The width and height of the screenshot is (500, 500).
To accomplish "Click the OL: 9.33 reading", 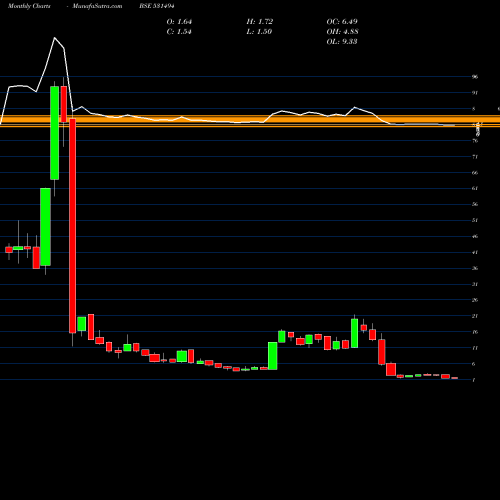I will pos(342,42).
